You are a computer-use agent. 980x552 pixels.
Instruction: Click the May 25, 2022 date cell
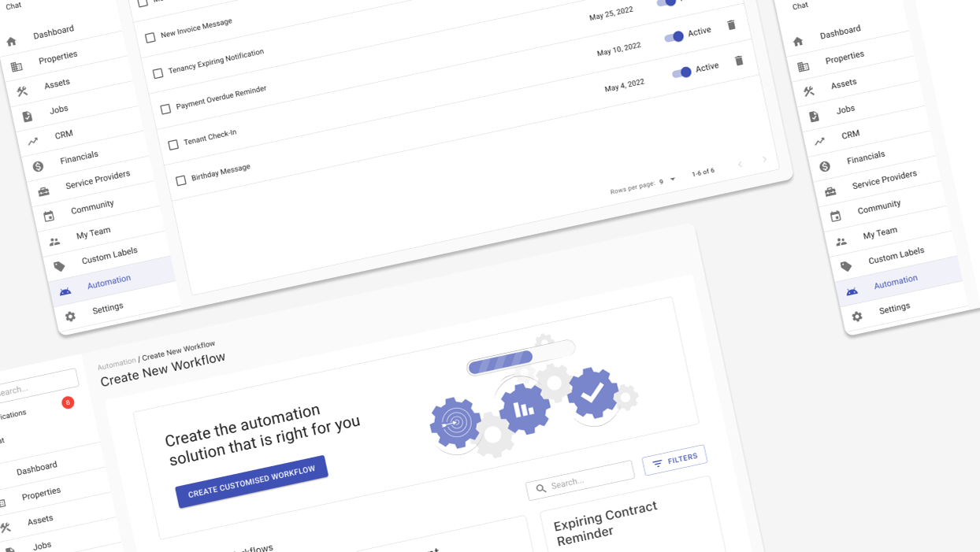click(611, 14)
